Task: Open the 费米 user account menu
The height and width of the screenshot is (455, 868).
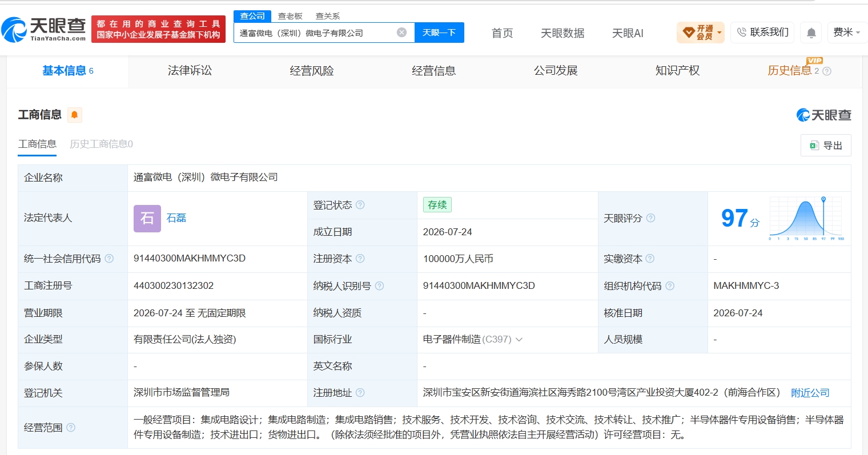Action: pyautogui.click(x=846, y=33)
